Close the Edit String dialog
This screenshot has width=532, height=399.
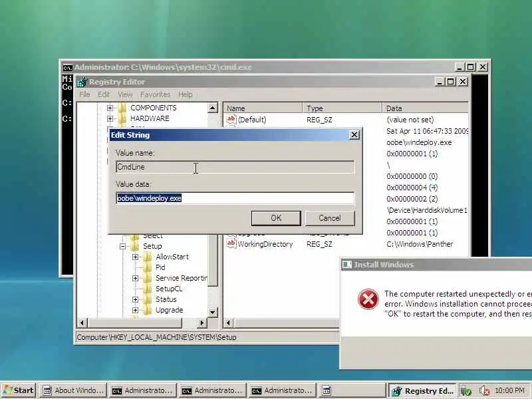click(354, 135)
